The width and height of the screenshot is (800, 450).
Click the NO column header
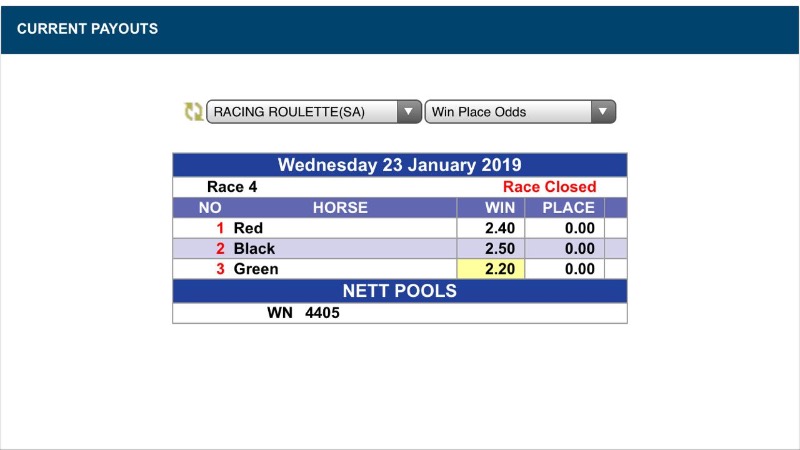coord(210,208)
